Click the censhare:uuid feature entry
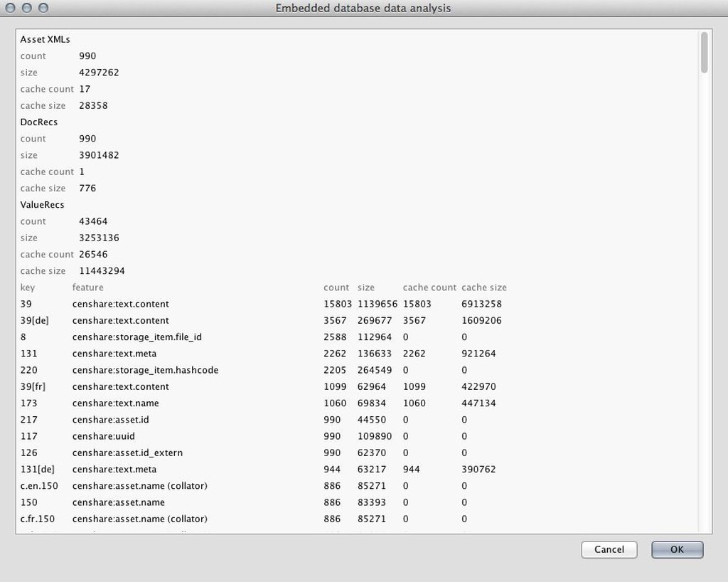Screen dimensions: 728x582 point(103,436)
